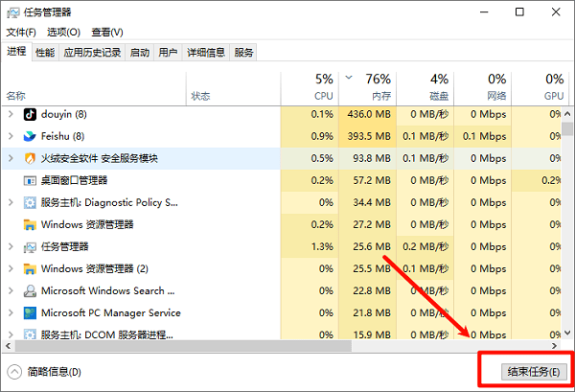
Task: Click the 火绒安全软件 shield icon
Action: coord(30,158)
